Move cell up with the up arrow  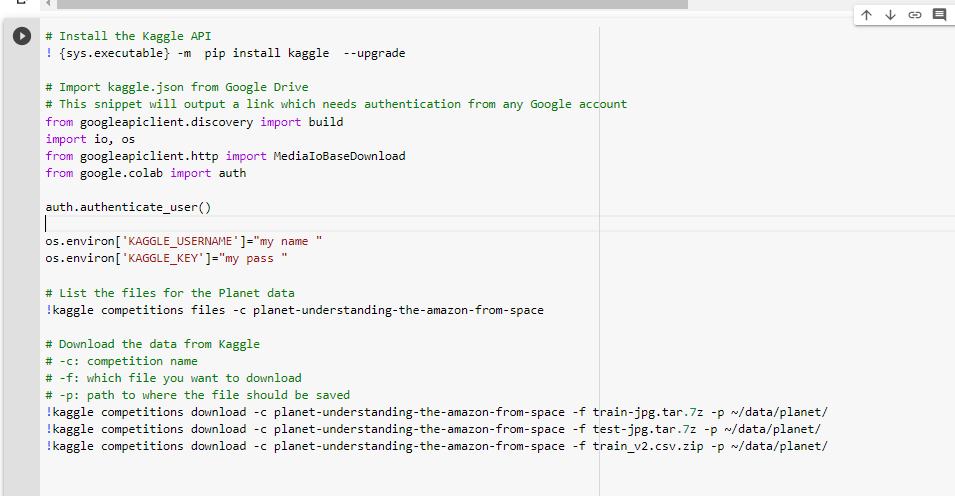(866, 15)
